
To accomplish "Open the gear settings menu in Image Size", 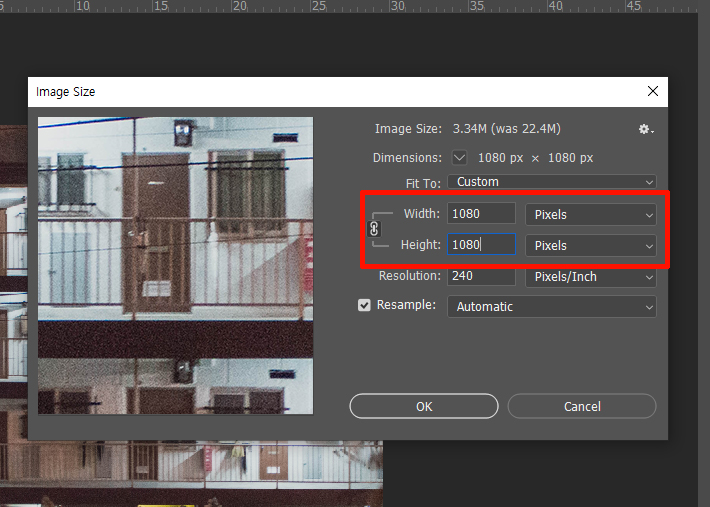I will coord(646,129).
